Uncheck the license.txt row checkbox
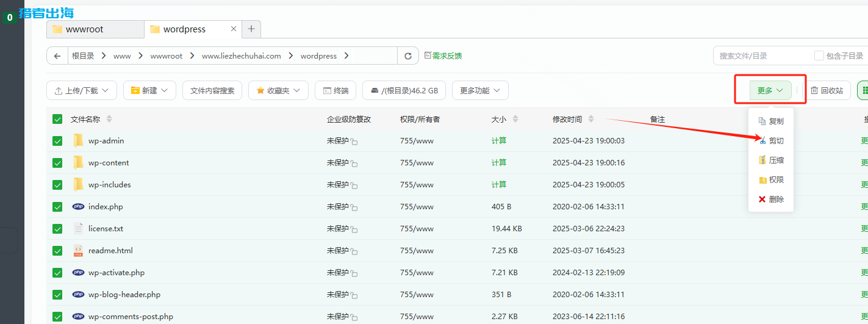The height and width of the screenshot is (324, 868). (57, 229)
